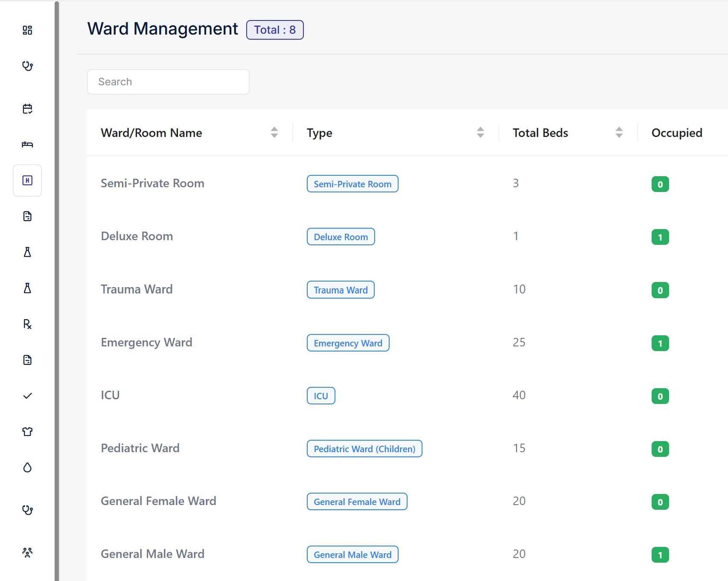
Task: Sort table using Type column arrows
Action: (480, 133)
